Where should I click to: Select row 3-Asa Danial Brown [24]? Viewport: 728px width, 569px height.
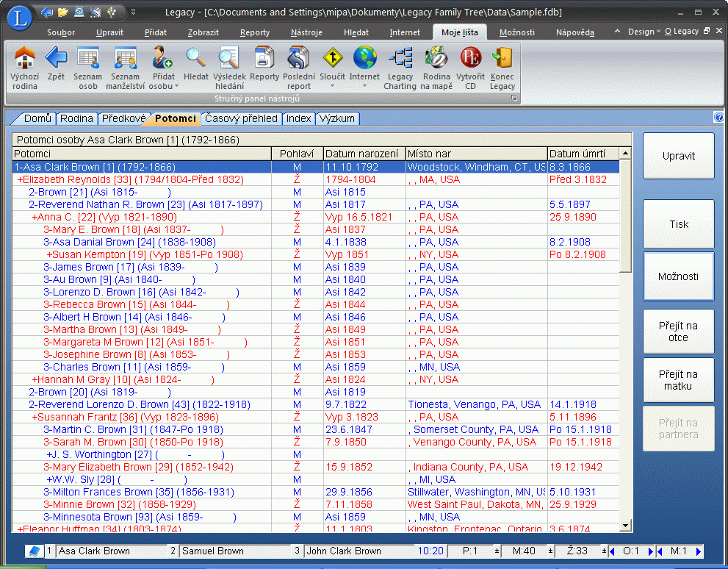(x=316, y=242)
